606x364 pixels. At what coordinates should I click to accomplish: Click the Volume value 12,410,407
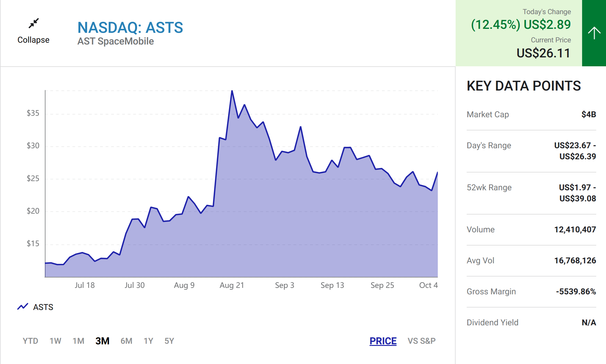click(575, 230)
